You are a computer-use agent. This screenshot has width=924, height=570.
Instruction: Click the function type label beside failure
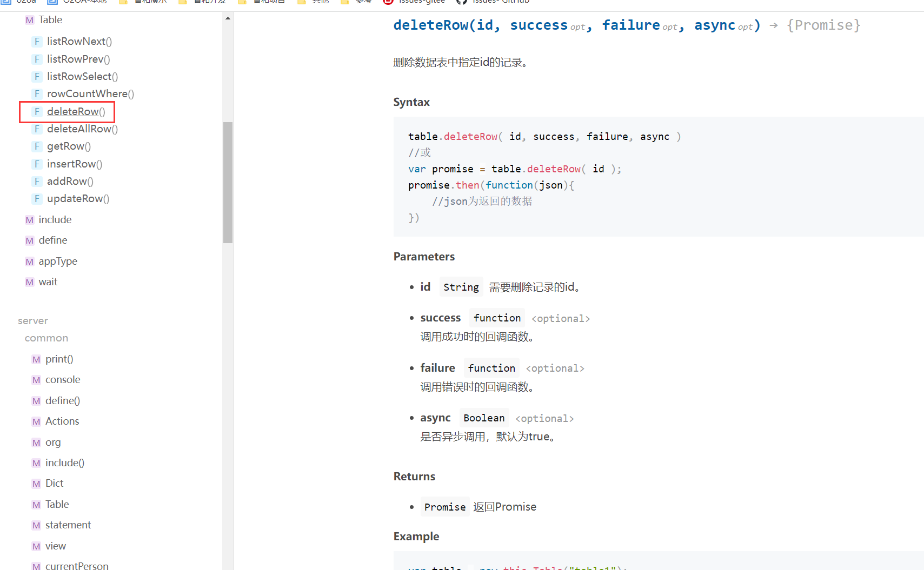[x=491, y=368]
